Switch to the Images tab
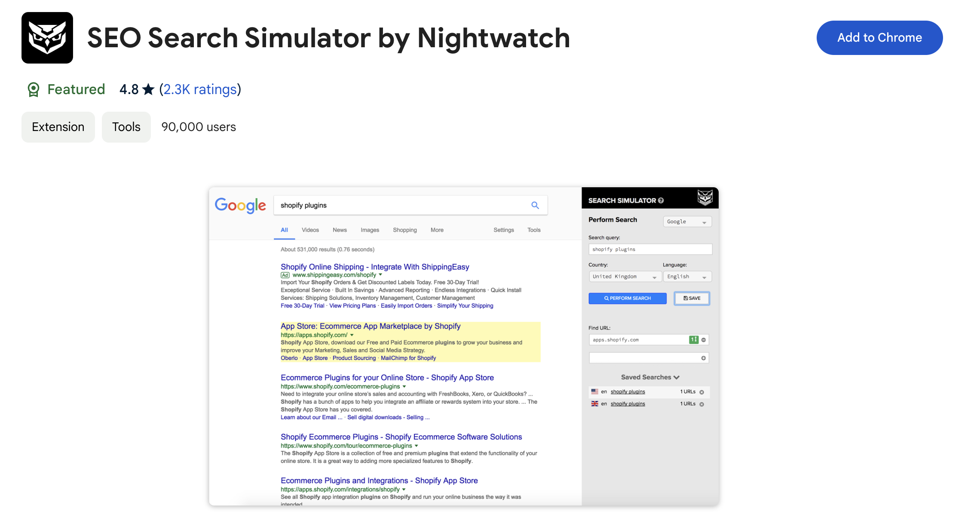 coord(370,230)
